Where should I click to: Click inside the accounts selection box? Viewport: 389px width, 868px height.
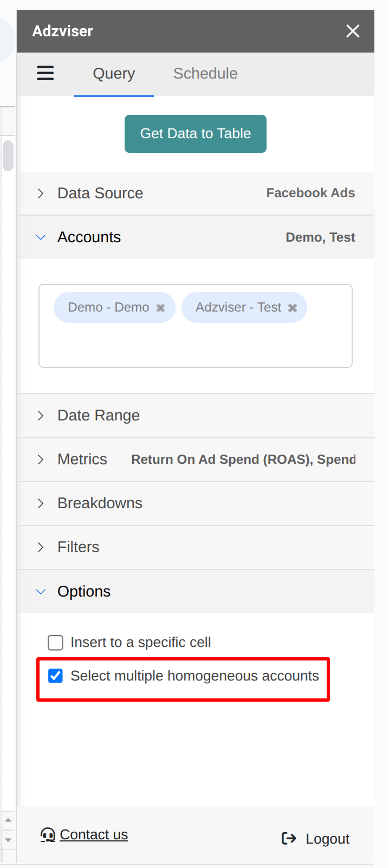[x=196, y=326]
